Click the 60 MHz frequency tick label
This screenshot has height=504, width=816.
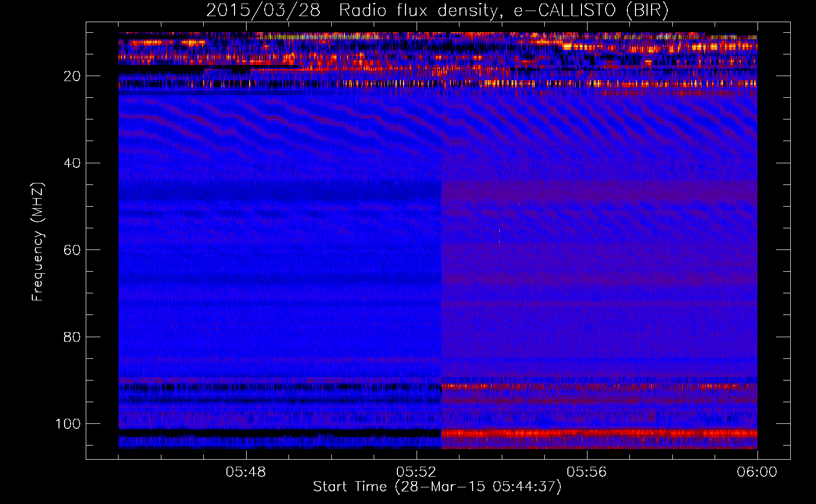point(72,250)
